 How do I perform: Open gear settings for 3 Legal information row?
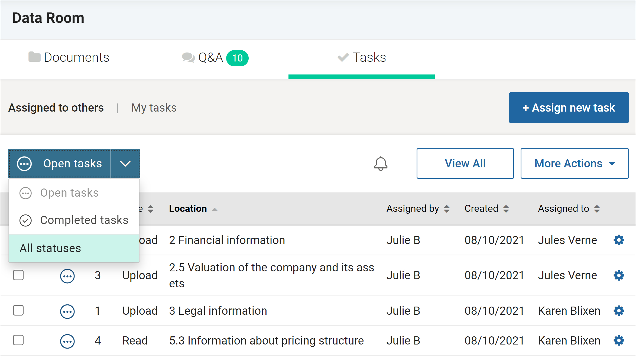pos(619,311)
